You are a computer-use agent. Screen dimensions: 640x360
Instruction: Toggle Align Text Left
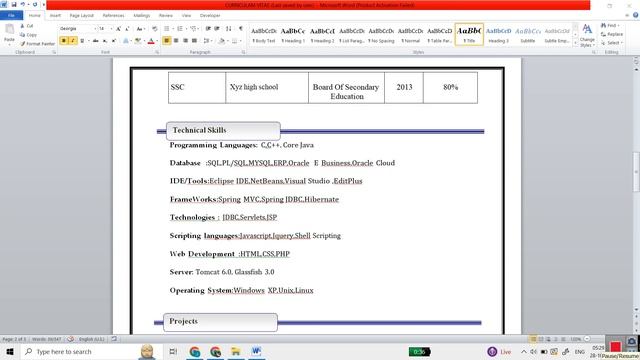[167, 41]
